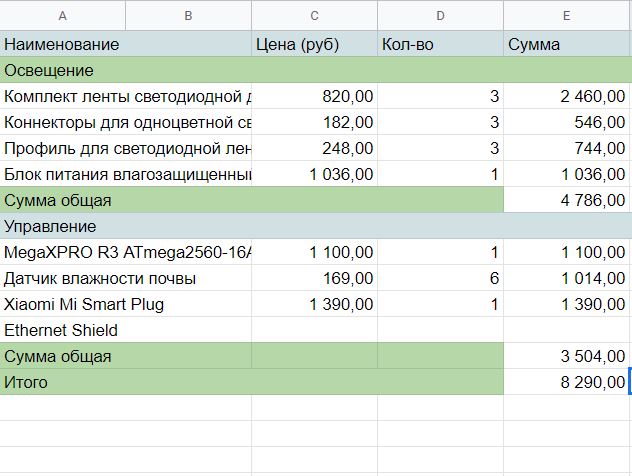Select the subtotal cell 3 504,00
Image resolution: width=632 pixels, height=476 pixels.
click(x=566, y=356)
